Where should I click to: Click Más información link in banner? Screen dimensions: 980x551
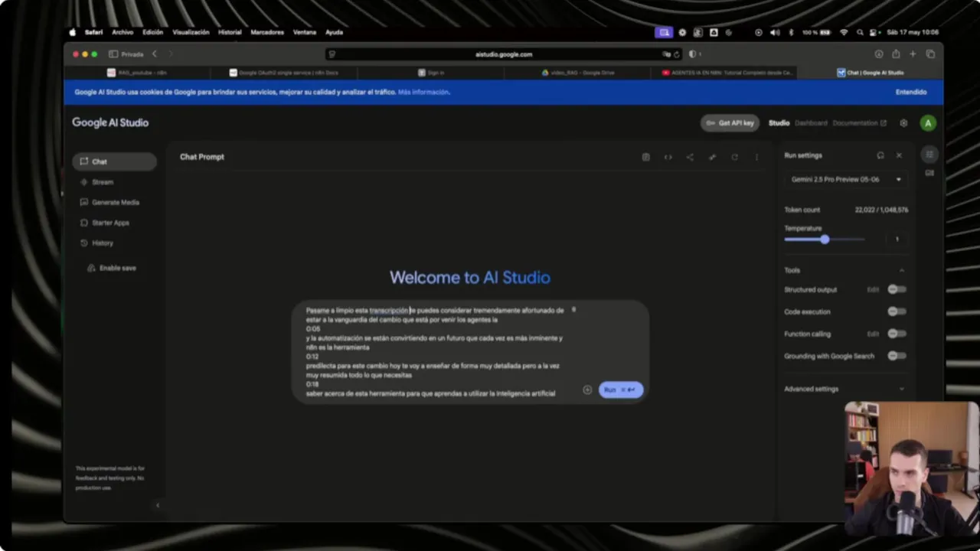click(x=423, y=92)
